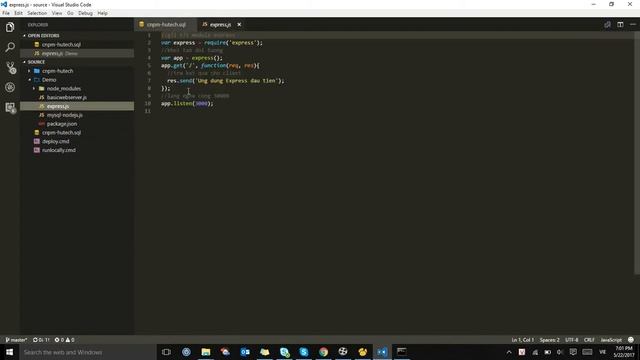
Task: Open the Edit menu
Action: (18, 13)
